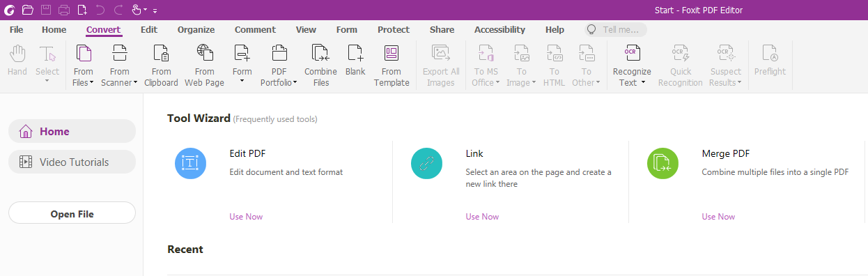
Task: Open To Other dropdown
Action: click(586, 66)
